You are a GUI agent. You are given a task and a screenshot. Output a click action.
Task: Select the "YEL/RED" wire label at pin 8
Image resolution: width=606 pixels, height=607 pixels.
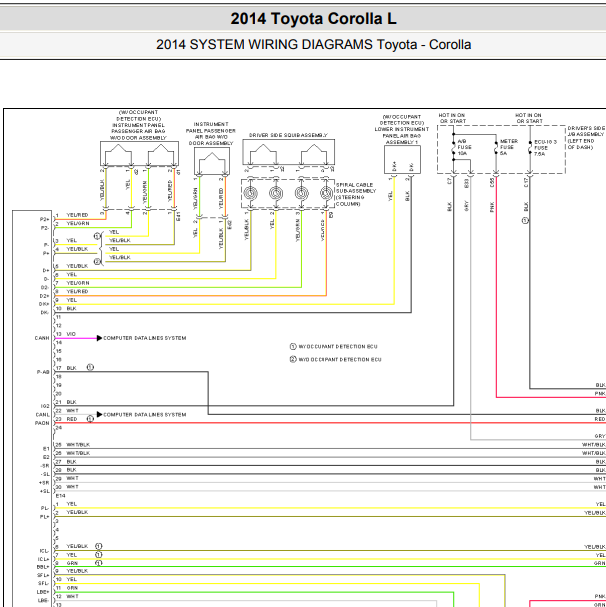tap(77, 291)
